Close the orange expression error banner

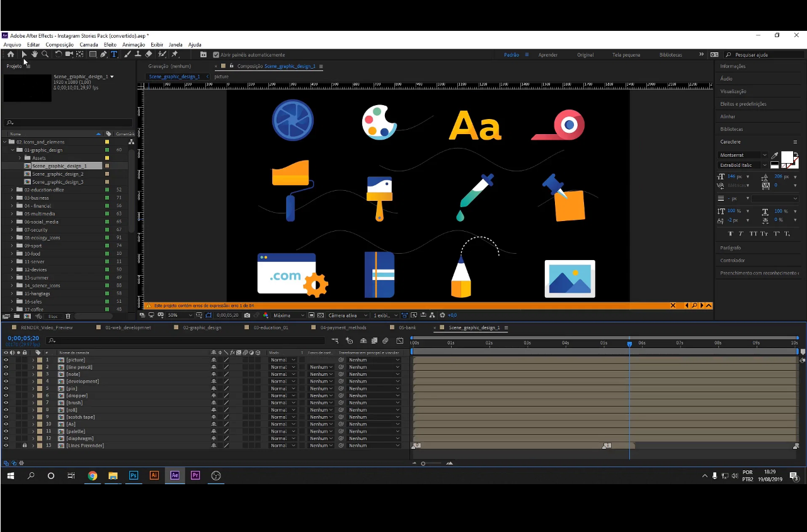[673, 305]
